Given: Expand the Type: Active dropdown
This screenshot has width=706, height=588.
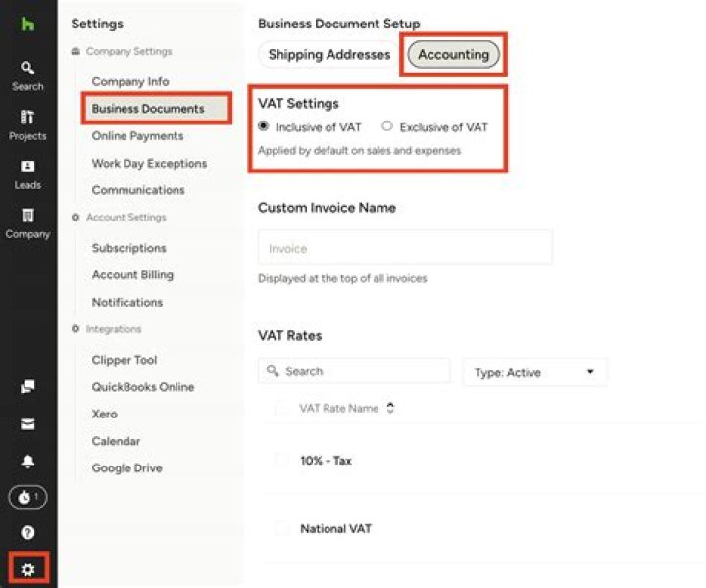Looking at the screenshot, I should (535, 372).
